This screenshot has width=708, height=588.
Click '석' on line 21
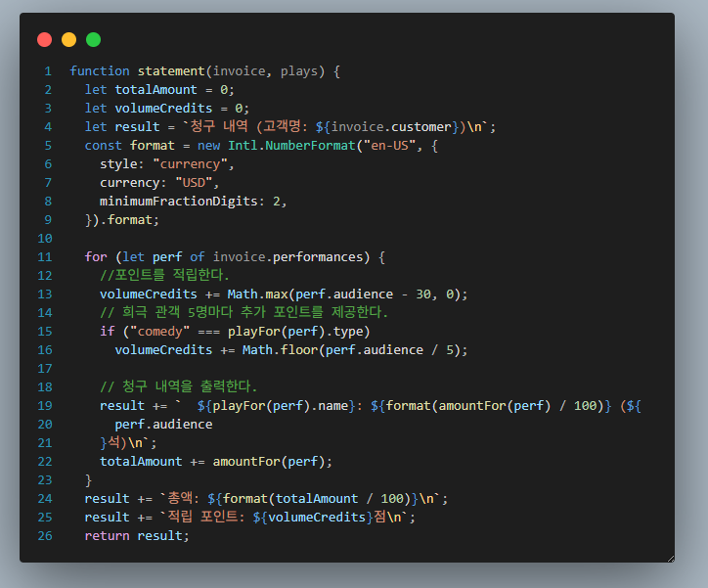click(x=113, y=442)
